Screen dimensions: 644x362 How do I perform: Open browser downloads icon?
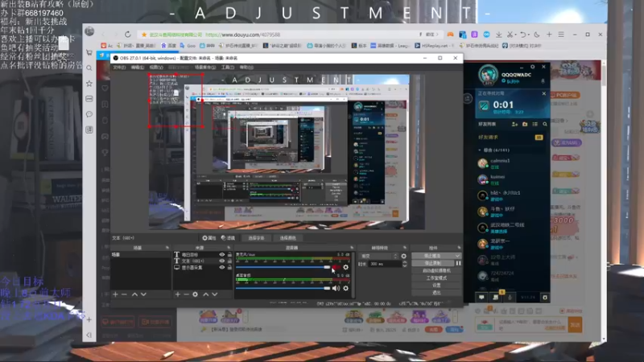pyautogui.click(x=498, y=35)
